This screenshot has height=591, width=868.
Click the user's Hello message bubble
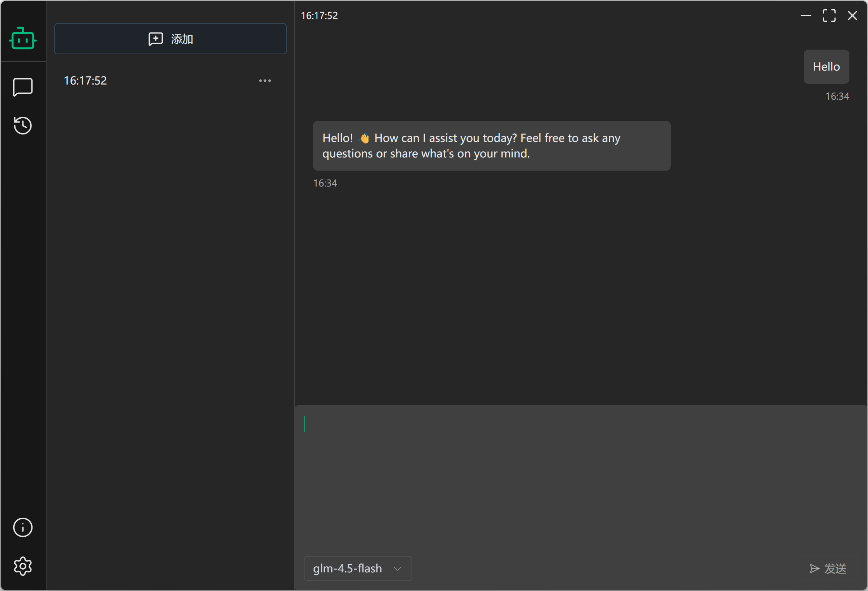[x=826, y=67]
